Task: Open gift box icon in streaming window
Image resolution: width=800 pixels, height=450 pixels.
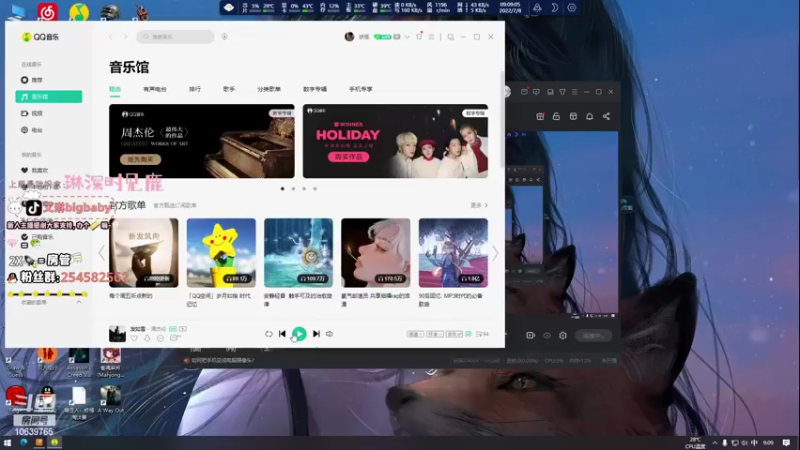Action: [540, 116]
